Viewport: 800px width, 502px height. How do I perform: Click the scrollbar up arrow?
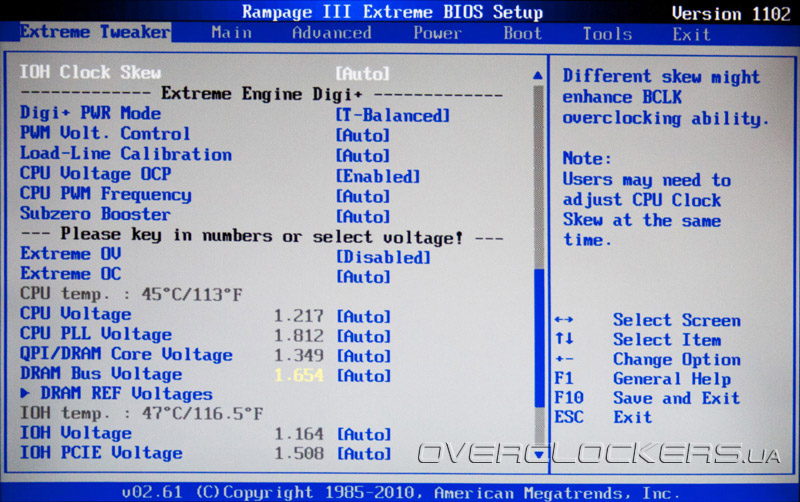(x=538, y=76)
